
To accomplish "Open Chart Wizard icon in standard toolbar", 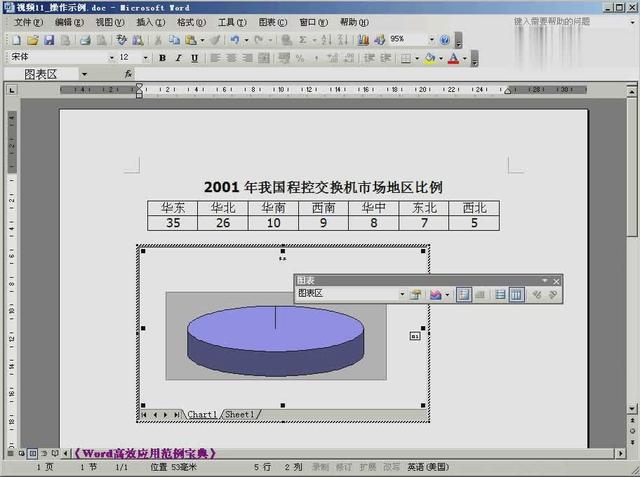I will 363,40.
